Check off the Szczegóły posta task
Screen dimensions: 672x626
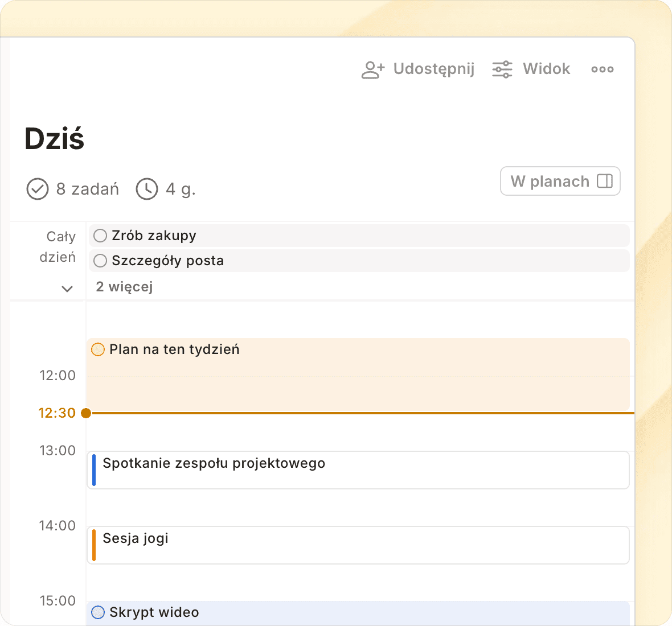click(100, 261)
